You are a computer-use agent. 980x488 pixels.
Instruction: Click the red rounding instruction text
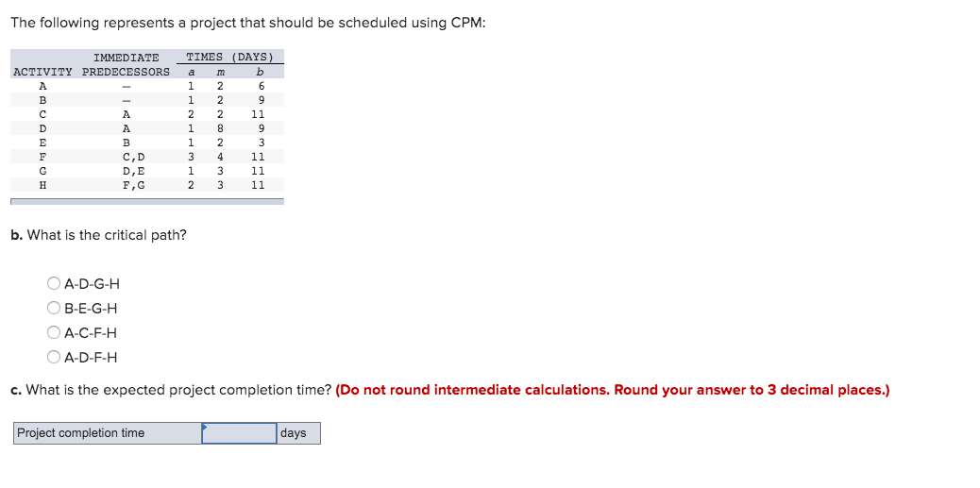pos(613,391)
